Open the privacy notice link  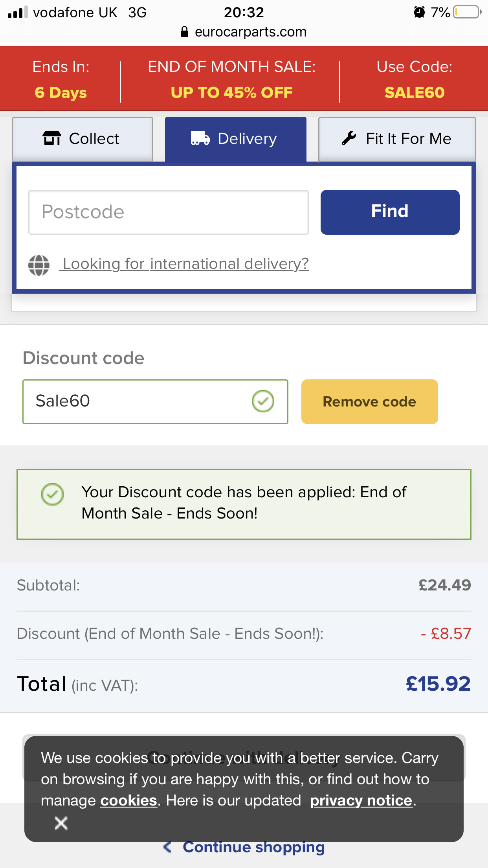361,801
